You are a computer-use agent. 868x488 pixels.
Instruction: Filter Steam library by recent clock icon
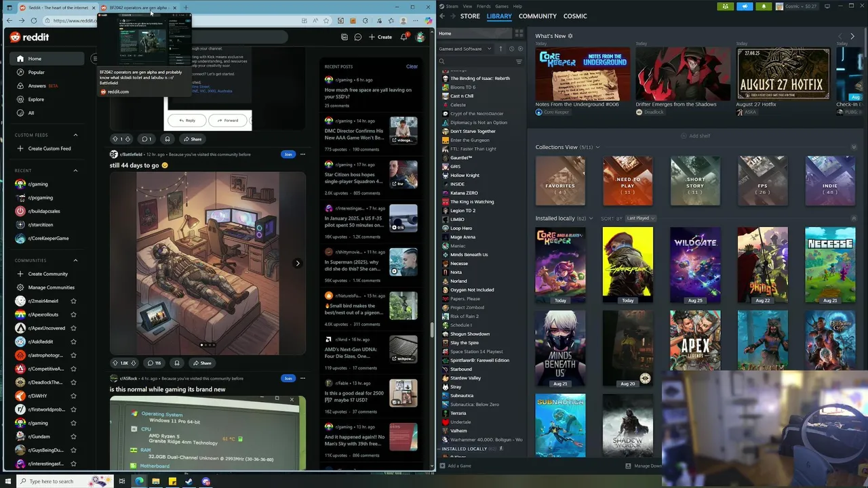[x=511, y=49]
